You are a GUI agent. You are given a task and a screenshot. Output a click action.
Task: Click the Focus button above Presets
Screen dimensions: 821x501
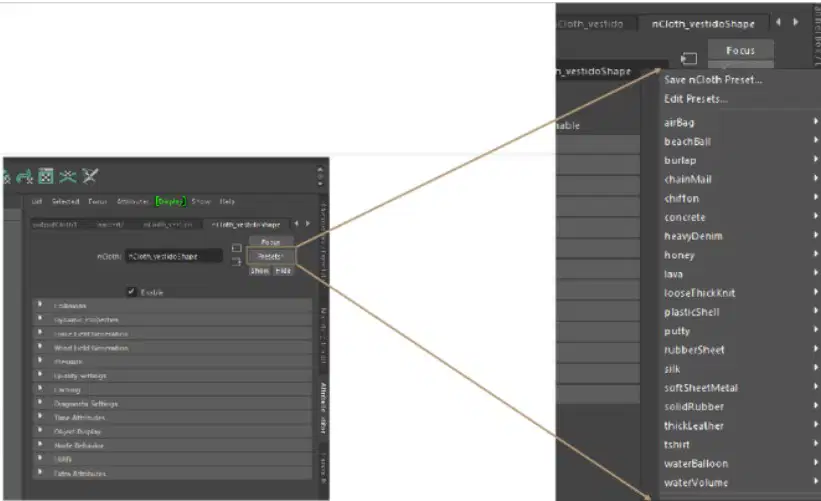tap(271, 242)
